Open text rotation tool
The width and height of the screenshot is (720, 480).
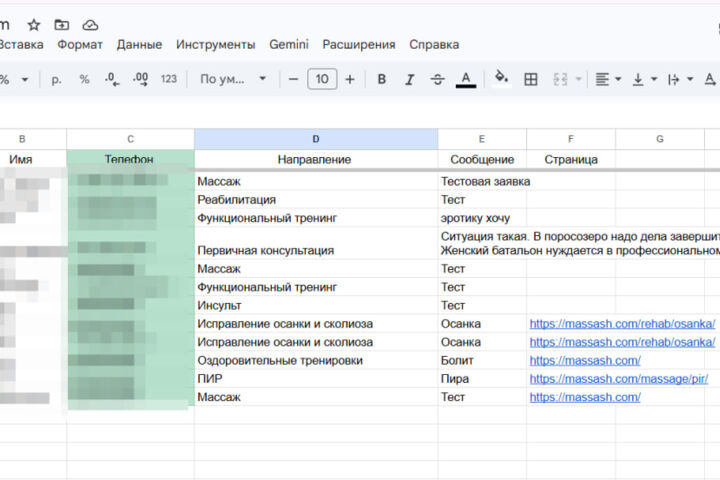coord(710,79)
